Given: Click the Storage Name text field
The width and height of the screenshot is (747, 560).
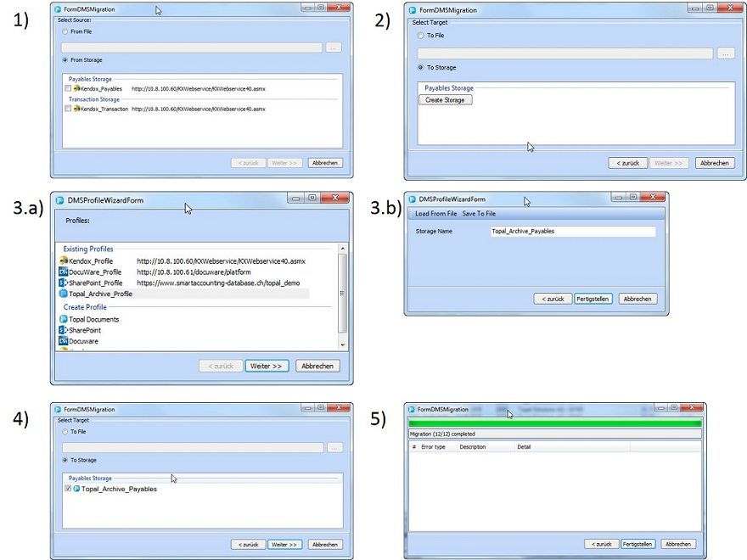Looking at the screenshot, I should [572, 232].
